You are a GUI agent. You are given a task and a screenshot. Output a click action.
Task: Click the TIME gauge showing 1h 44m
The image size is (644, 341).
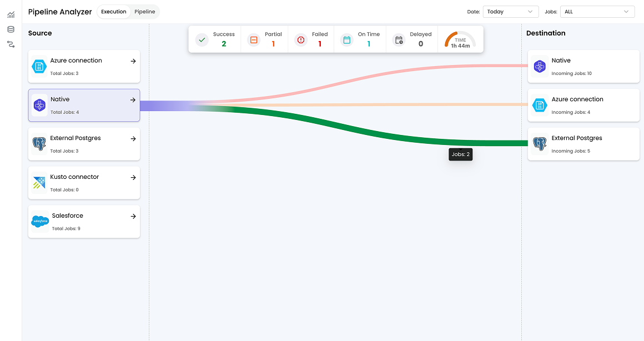click(461, 39)
